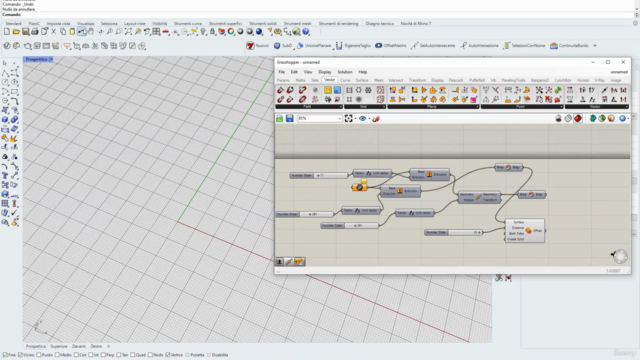Click the Copy icon in Rhino toolbar

tap(63, 31)
